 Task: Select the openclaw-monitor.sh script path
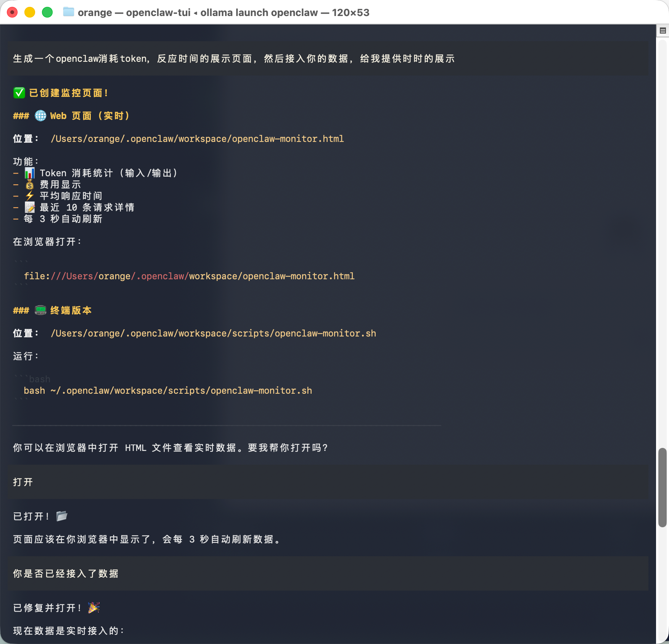pyautogui.click(x=213, y=333)
